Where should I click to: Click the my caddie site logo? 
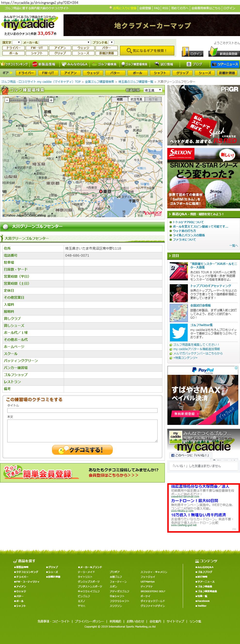tap(30, 23)
